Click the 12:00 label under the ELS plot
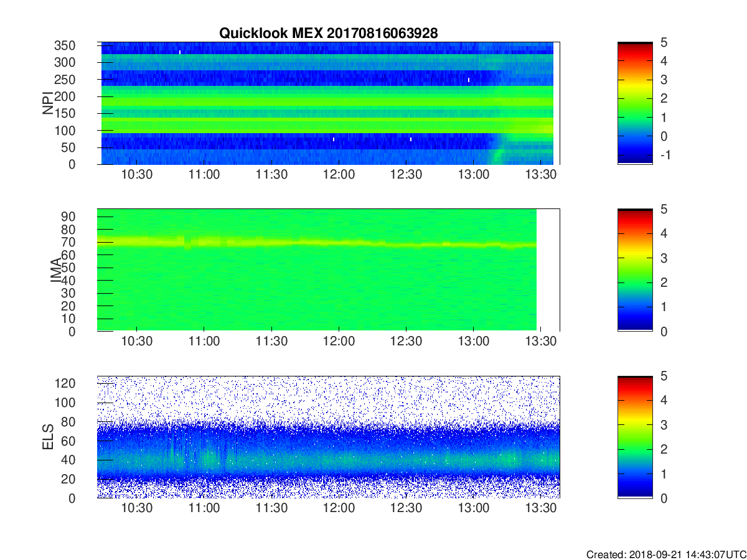This screenshot has width=747, height=560. (x=339, y=508)
